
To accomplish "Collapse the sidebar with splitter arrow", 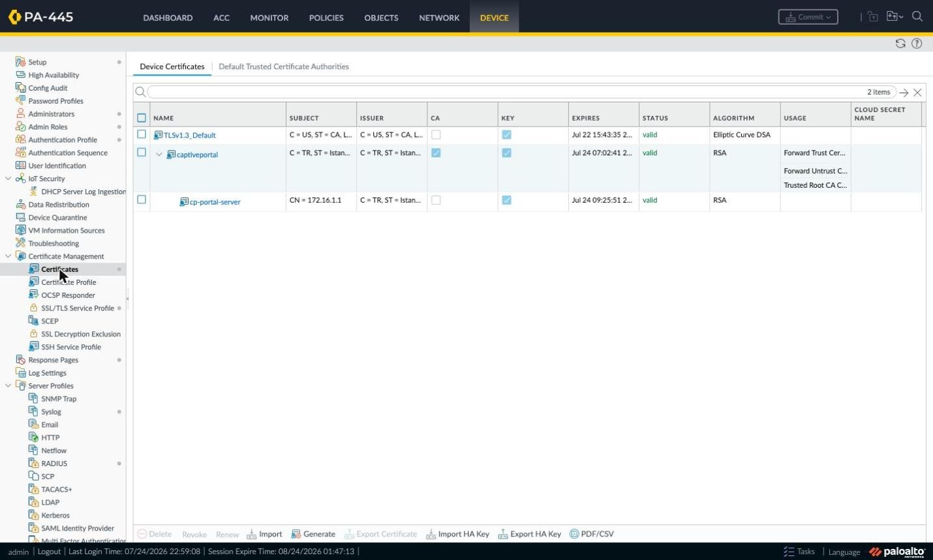I will [x=128, y=299].
